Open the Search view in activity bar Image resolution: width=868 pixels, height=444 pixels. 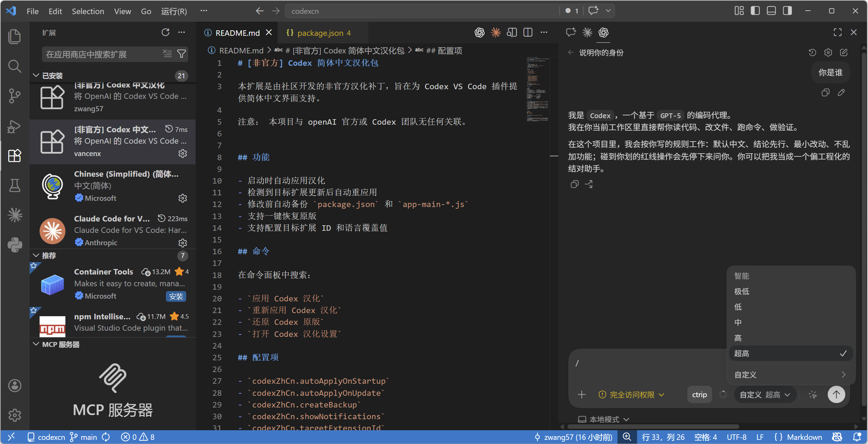pos(14,66)
